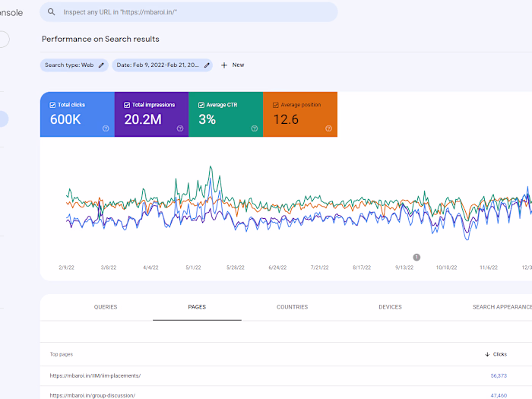This screenshot has height=399, width=532.
Task: Click the plus icon to add filter
Action: click(x=224, y=65)
